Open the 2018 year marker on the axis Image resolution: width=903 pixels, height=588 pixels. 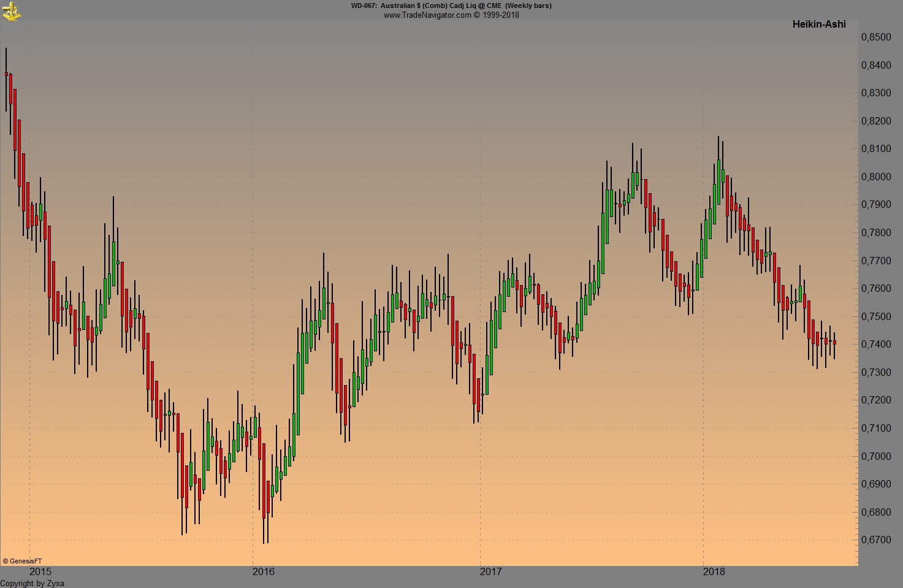point(715,571)
